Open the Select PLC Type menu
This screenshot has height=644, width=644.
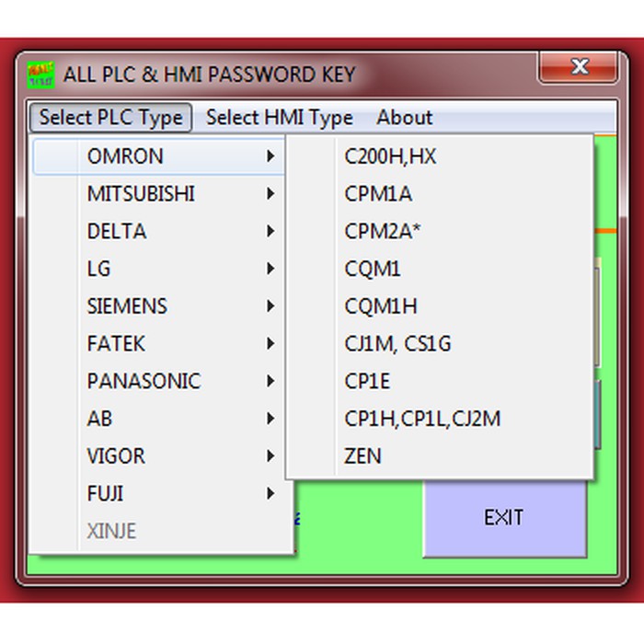tap(111, 118)
